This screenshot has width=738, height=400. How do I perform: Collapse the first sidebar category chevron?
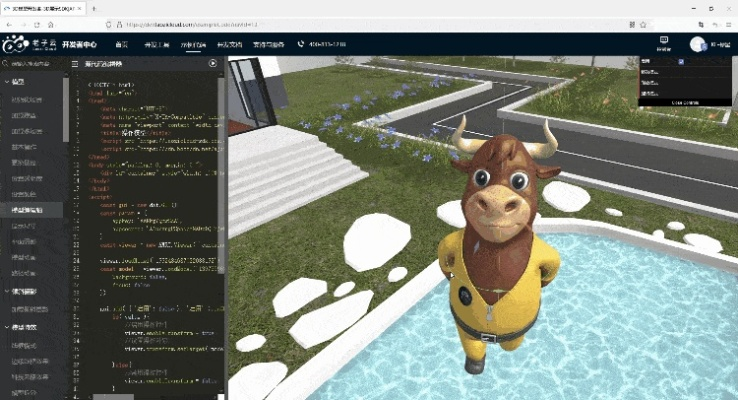[7, 82]
